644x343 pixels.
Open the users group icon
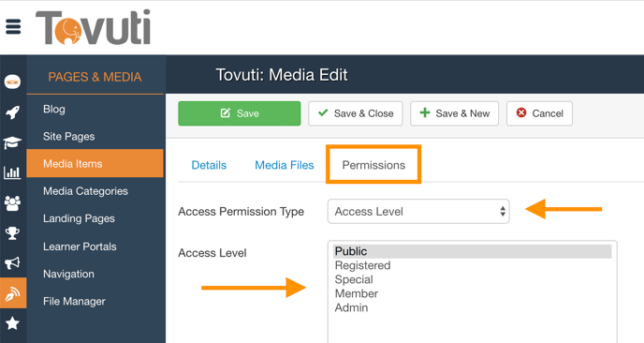click(x=12, y=202)
